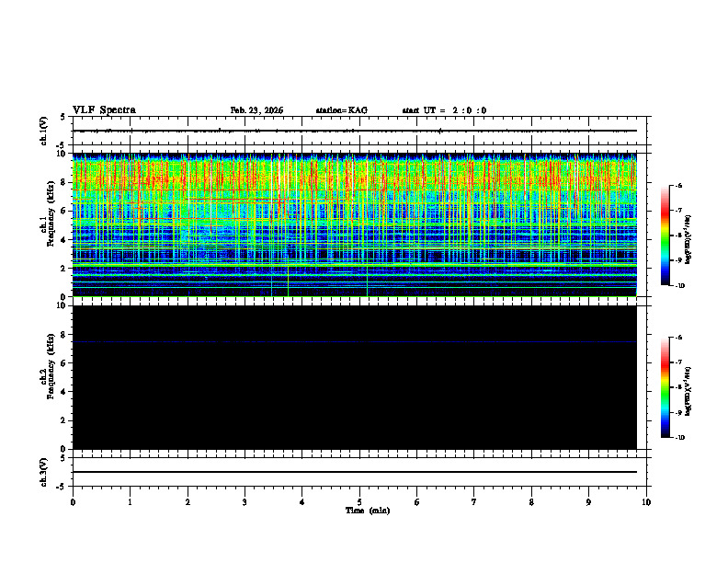This screenshot has height=563, width=728.
Task: Click time axis tick label "10"
Action: (646, 502)
